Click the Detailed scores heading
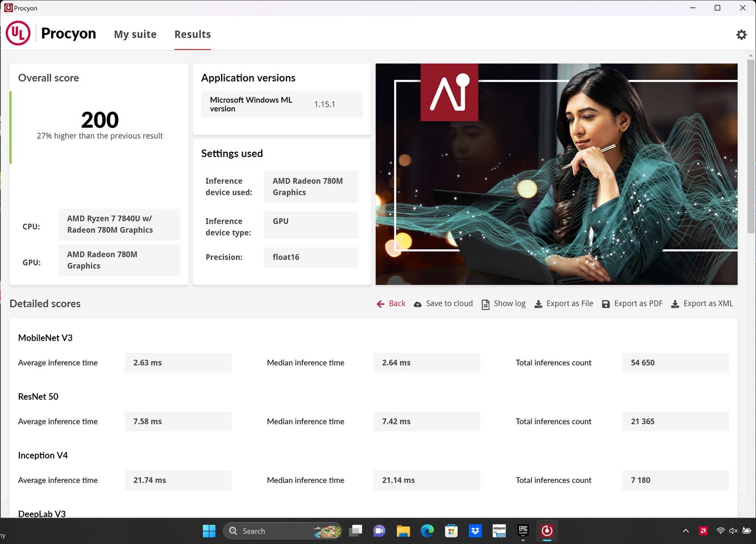Viewport: 756px width, 544px height. click(45, 304)
